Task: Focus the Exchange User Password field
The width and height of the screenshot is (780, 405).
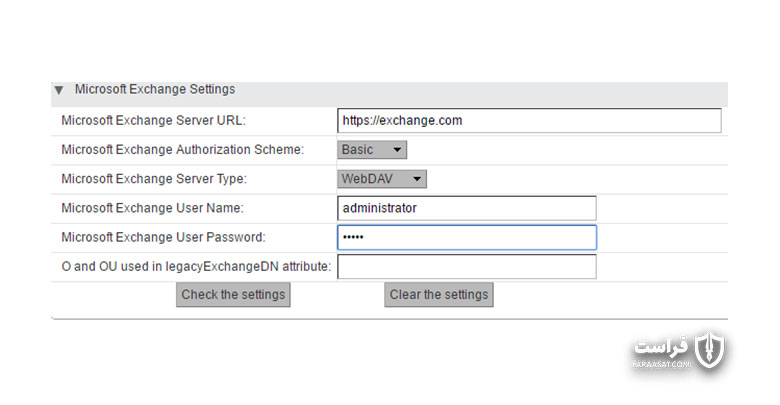Action: click(x=467, y=237)
